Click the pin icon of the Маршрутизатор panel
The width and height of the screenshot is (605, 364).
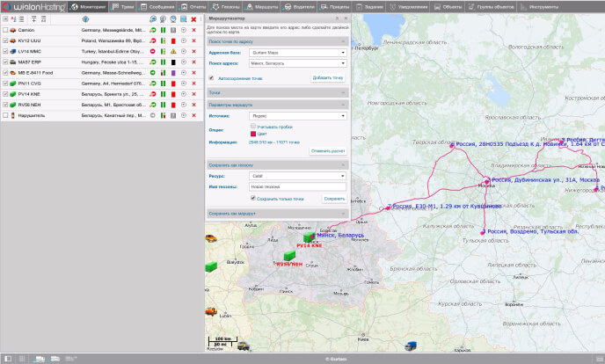337,18
